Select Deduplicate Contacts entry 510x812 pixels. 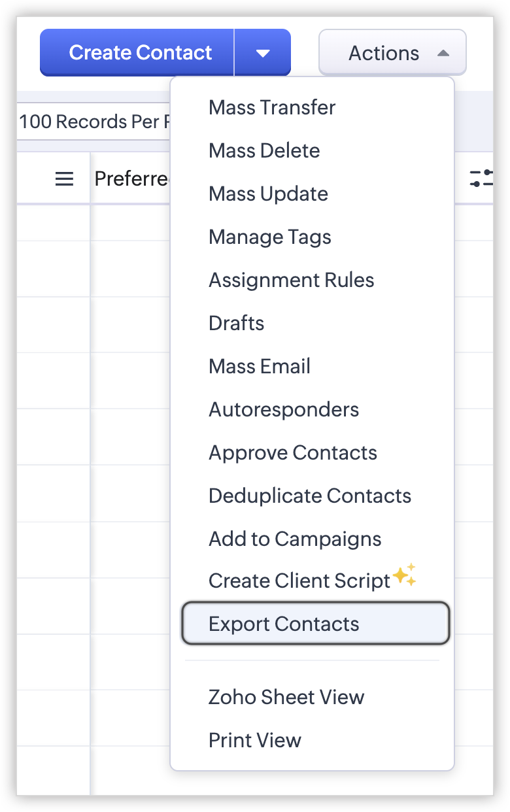click(310, 496)
